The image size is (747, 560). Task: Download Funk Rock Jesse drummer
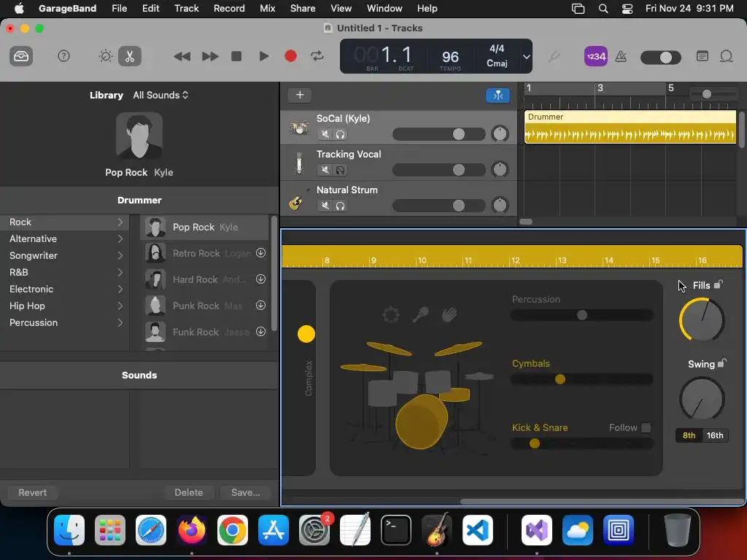[x=260, y=332]
